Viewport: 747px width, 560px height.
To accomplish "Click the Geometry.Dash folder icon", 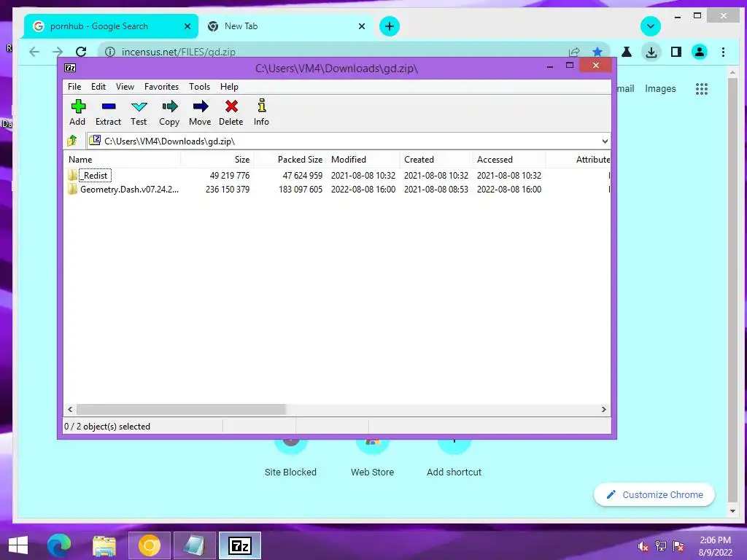I will (x=72, y=189).
